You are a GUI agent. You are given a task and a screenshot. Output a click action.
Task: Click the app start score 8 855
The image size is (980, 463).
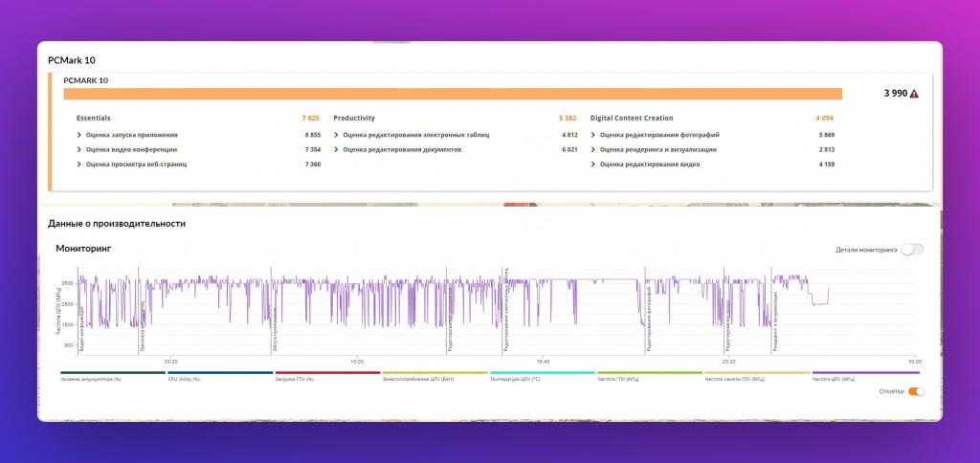tap(313, 135)
